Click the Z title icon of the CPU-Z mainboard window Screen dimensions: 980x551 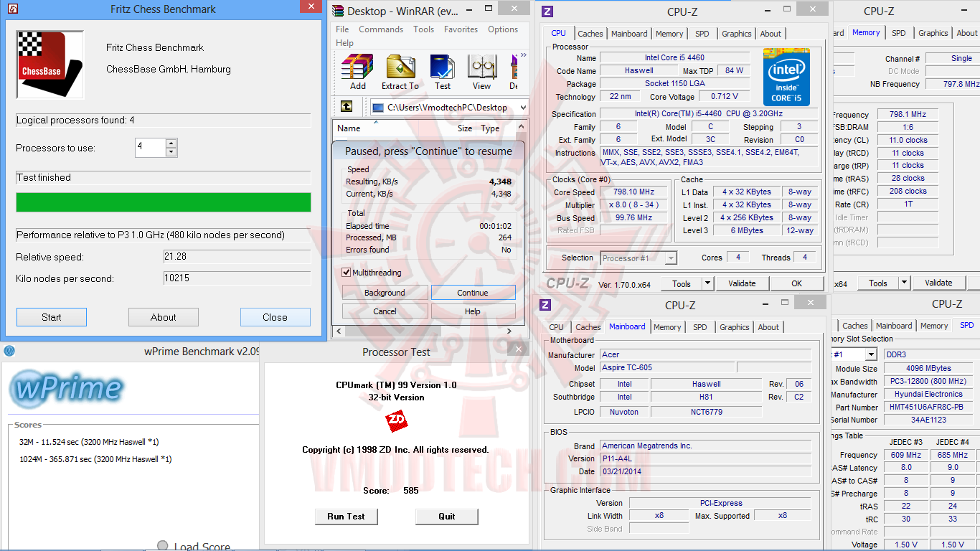(x=545, y=305)
